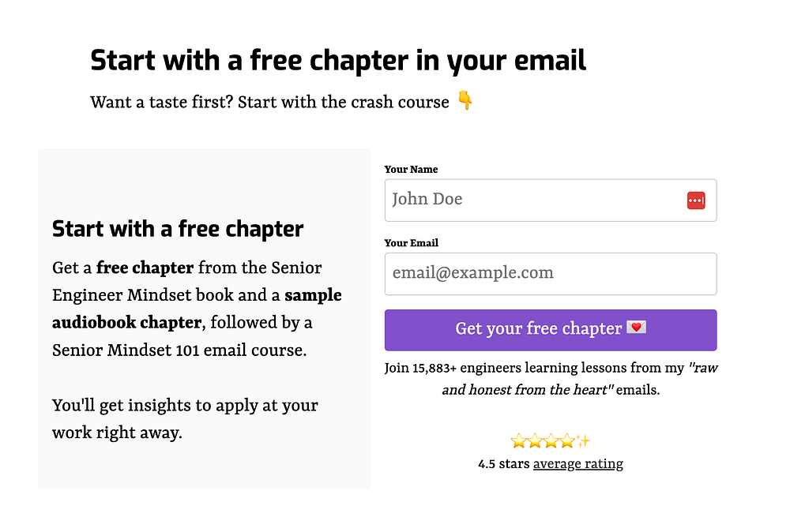Screen dimensions: 790x532
Task: Click the Your Email label
Action: (411, 243)
